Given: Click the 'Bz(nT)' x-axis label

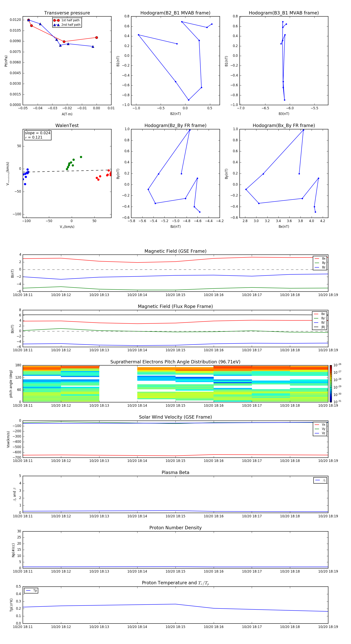Looking at the screenshot, I should pyautogui.click(x=175, y=227).
